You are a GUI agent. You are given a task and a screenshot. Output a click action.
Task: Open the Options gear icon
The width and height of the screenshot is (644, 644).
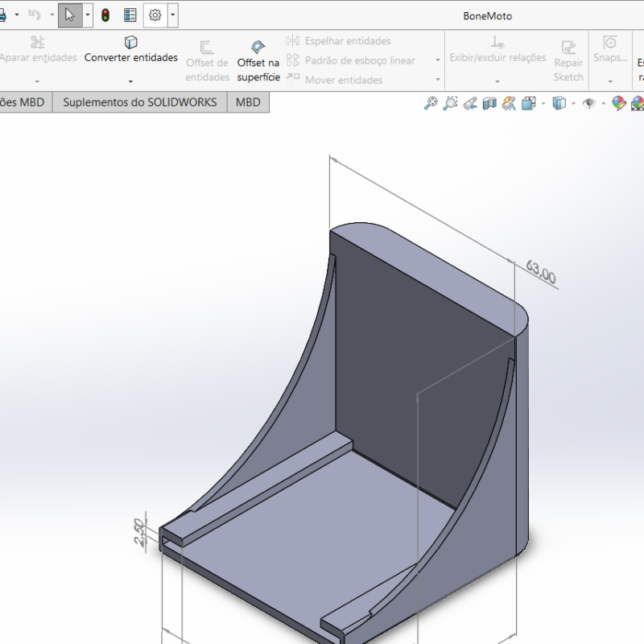click(x=155, y=15)
